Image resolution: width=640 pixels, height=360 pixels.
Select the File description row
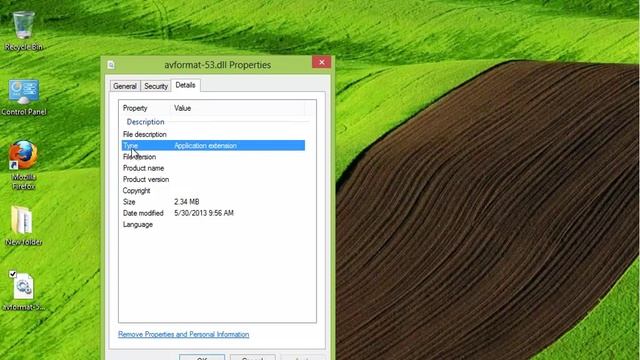tap(213, 134)
